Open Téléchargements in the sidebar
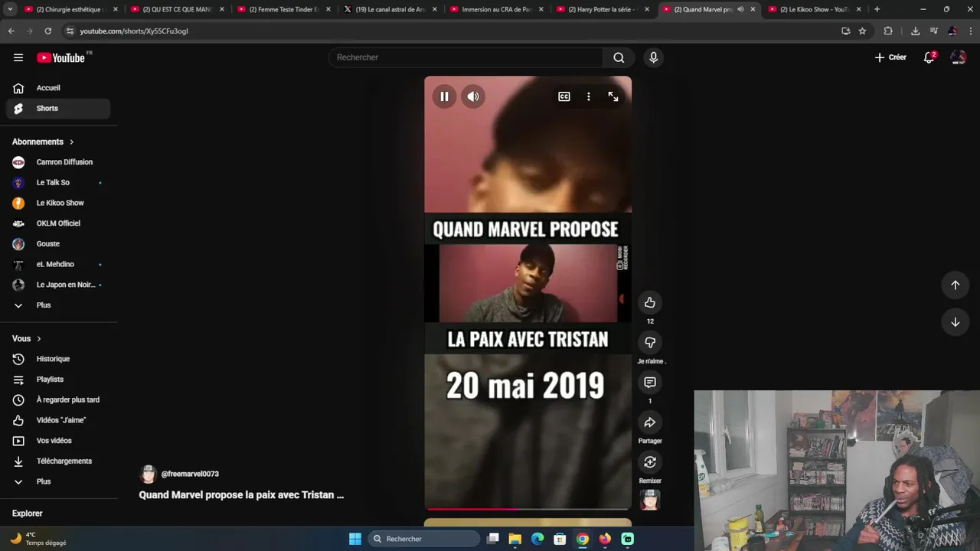Viewport: 980px width, 551px height. [58, 461]
